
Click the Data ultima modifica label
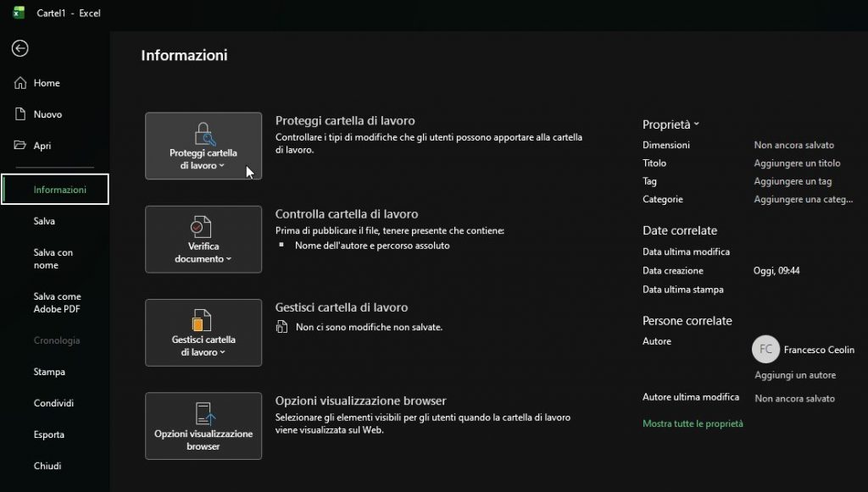pos(686,252)
